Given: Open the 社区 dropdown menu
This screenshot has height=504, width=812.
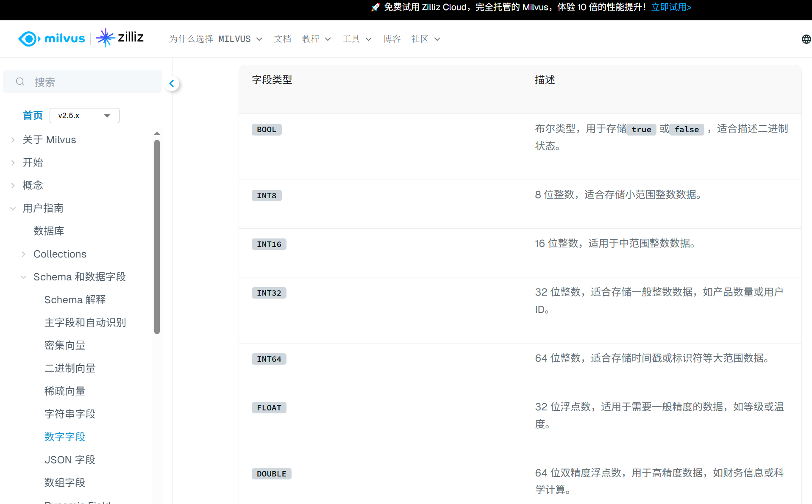Looking at the screenshot, I should (425, 39).
